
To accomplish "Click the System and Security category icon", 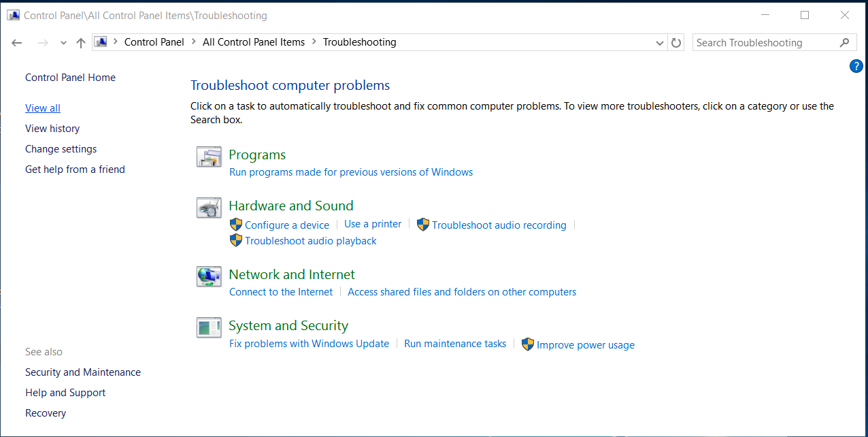I will pos(209,327).
